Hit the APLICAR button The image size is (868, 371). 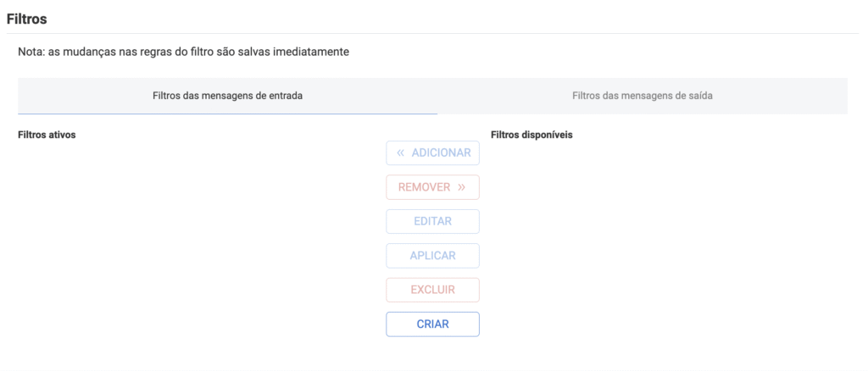click(x=432, y=256)
